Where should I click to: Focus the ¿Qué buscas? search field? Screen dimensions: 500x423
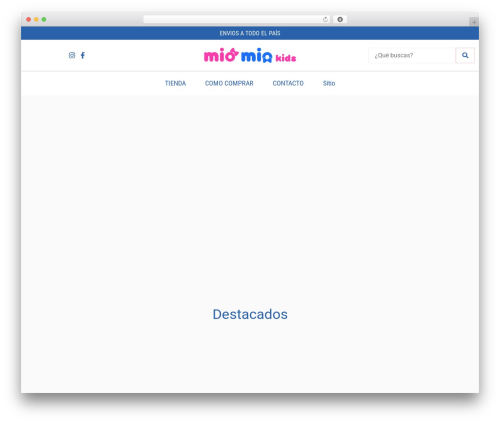412,55
